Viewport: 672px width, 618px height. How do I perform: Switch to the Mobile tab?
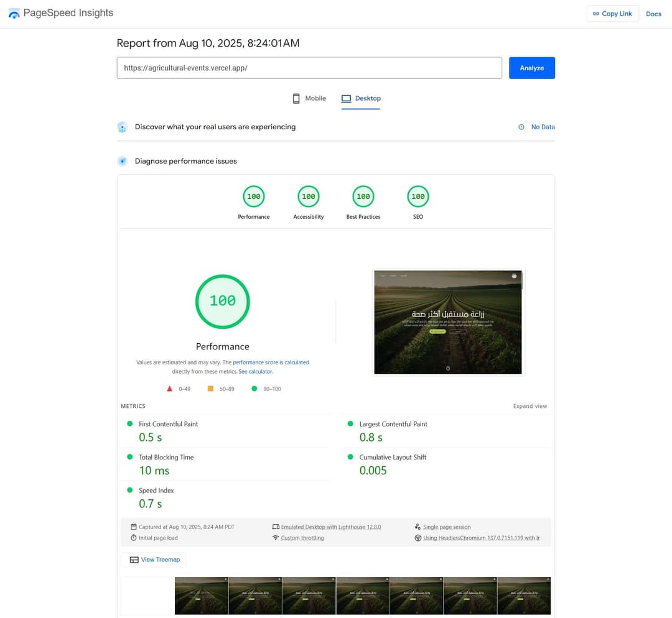pos(309,98)
